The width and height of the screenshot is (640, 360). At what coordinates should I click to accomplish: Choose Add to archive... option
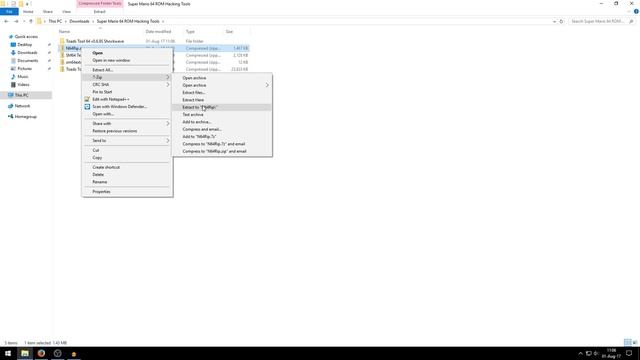(222, 122)
